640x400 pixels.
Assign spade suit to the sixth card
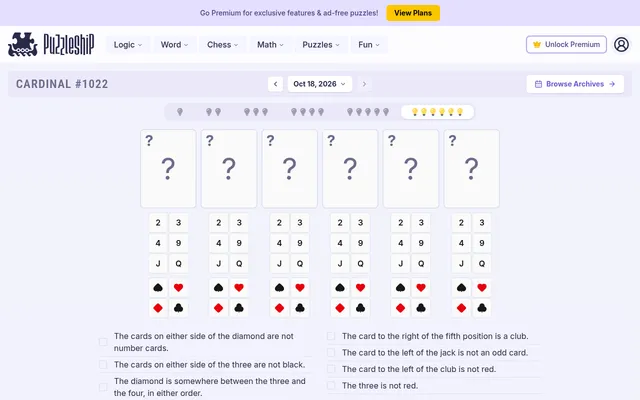461,288
